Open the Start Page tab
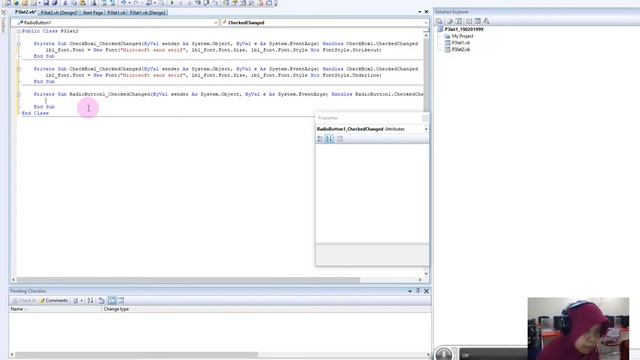Screen dimensions: 640x360 click(92, 13)
